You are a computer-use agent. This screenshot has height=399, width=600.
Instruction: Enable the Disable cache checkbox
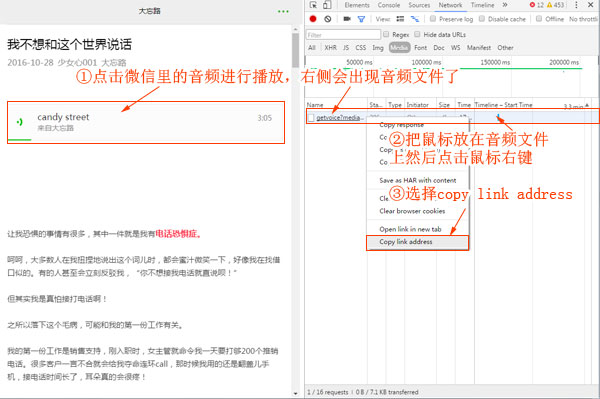tap(482, 19)
